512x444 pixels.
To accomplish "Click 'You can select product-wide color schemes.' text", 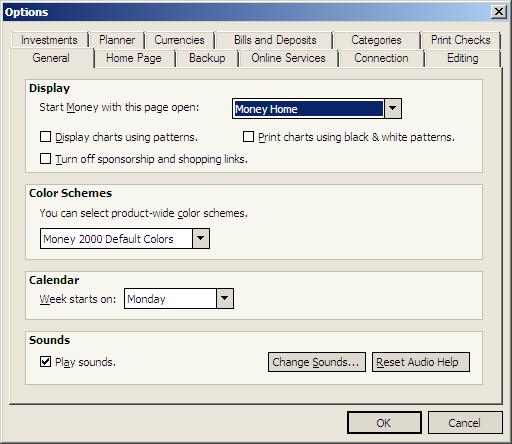I will [144, 213].
